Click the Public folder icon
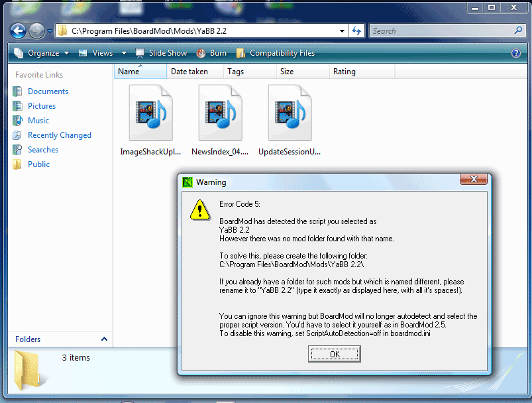Viewport: 532px width, 403px height. tap(17, 164)
